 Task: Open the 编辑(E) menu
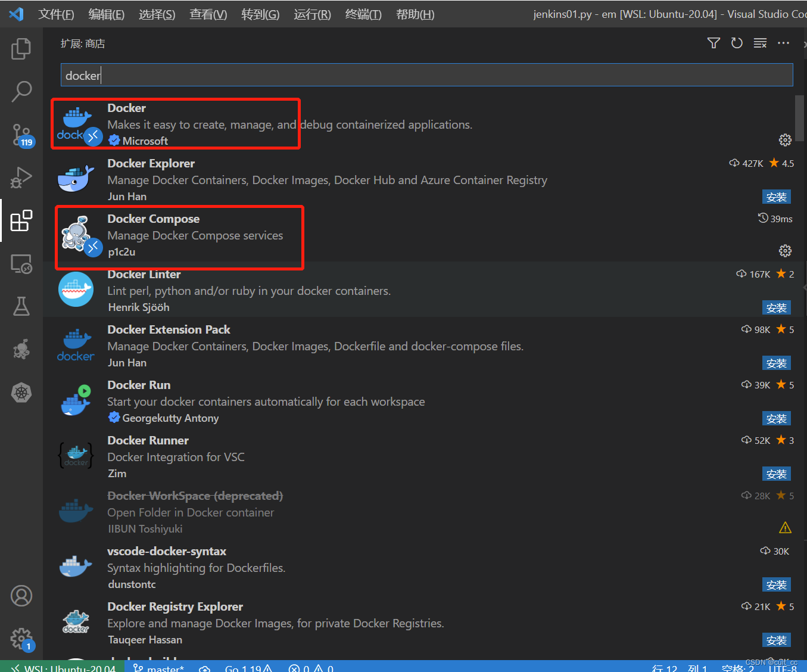tap(107, 14)
